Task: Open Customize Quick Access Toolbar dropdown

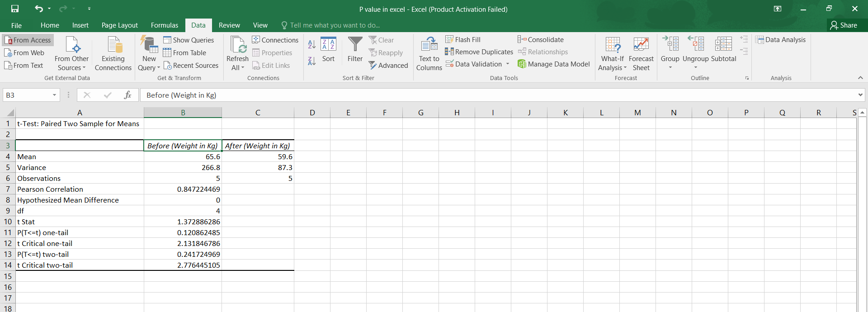Action: tap(89, 9)
